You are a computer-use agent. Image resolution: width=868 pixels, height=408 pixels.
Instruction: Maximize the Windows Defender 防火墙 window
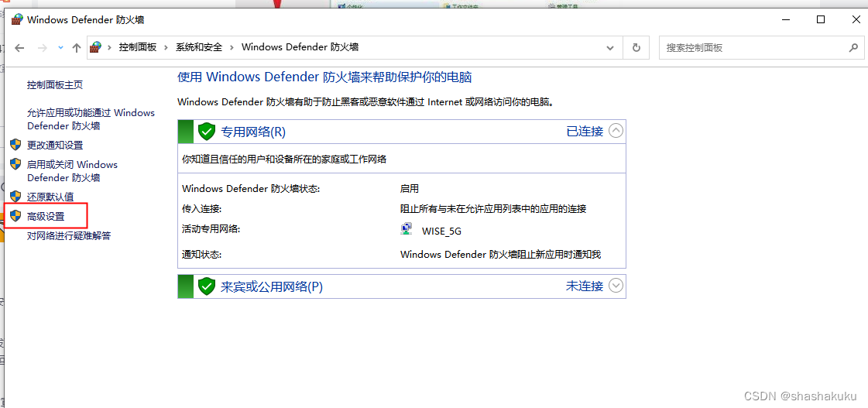[x=821, y=19]
